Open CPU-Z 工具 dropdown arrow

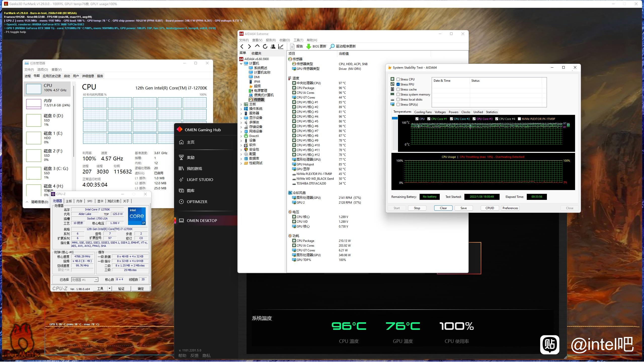[x=109, y=289]
